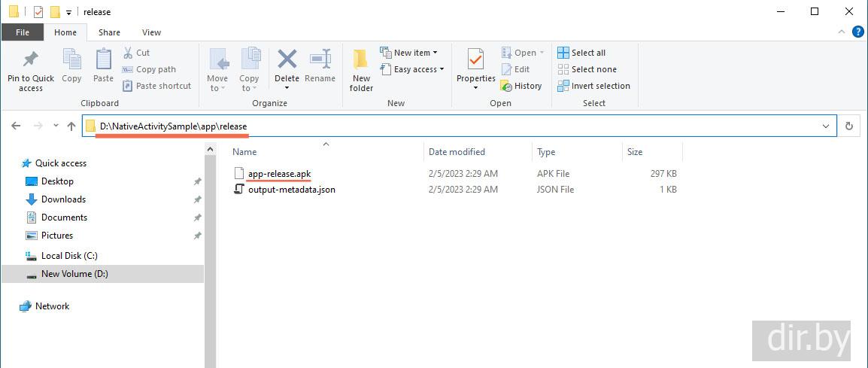Viewport: 868px width, 368px height.
Task: Click the Delete icon in ribbon
Action: [x=287, y=60]
